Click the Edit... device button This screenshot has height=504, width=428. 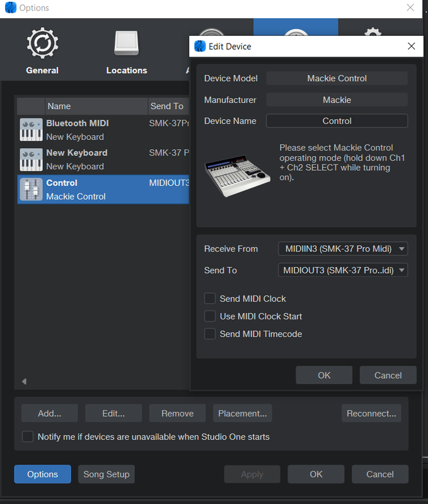click(x=113, y=413)
